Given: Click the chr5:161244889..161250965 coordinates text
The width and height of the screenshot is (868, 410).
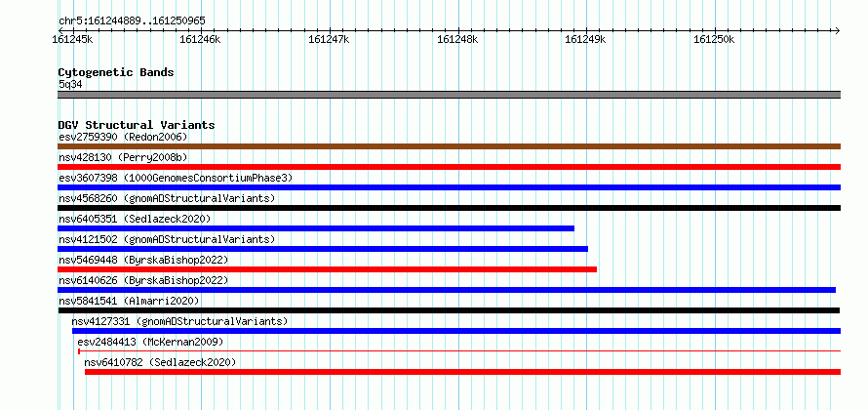Looking at the screenshot, I should click(x=132, y=21).
